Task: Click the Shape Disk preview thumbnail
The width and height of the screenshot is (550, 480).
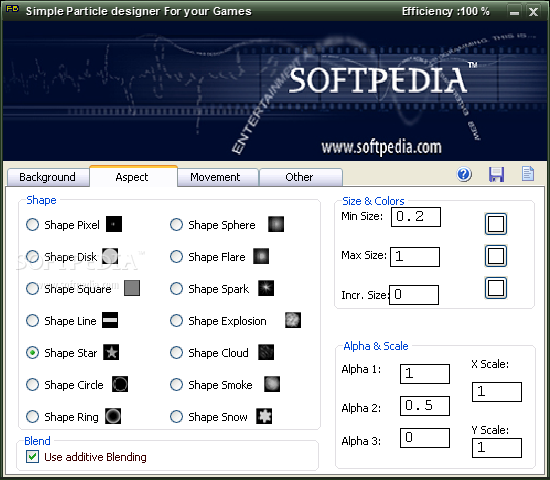Action: click(110, 256)
